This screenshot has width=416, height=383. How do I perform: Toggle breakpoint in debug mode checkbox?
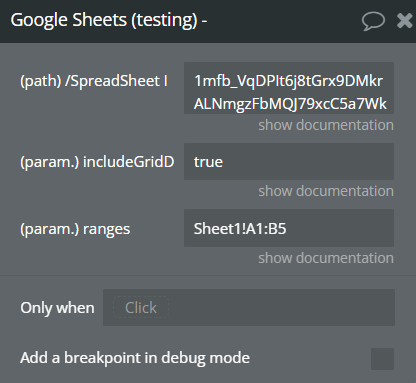coord(382,359)
